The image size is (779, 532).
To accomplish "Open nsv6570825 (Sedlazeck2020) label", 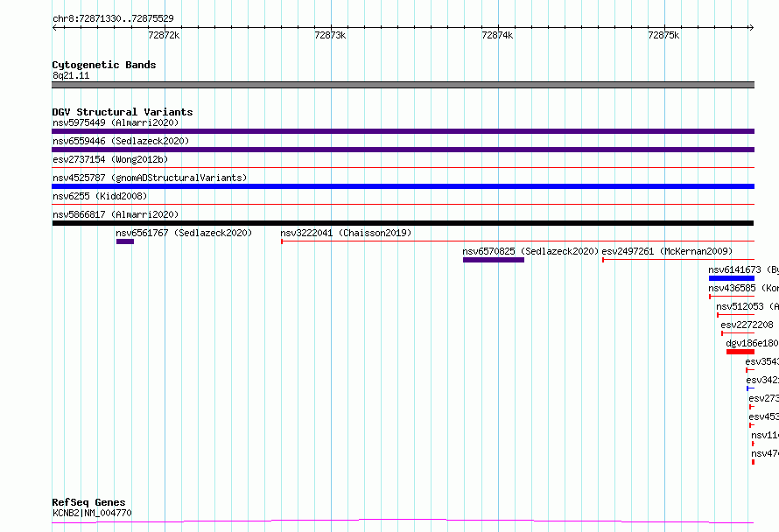I will coord(530,251).
